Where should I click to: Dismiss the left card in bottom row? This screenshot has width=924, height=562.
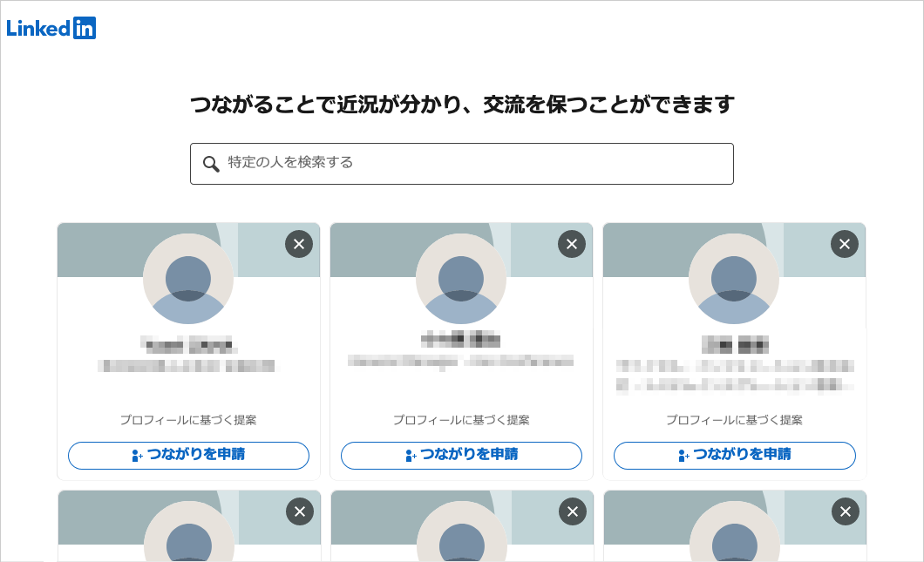[x=300, y=511]
